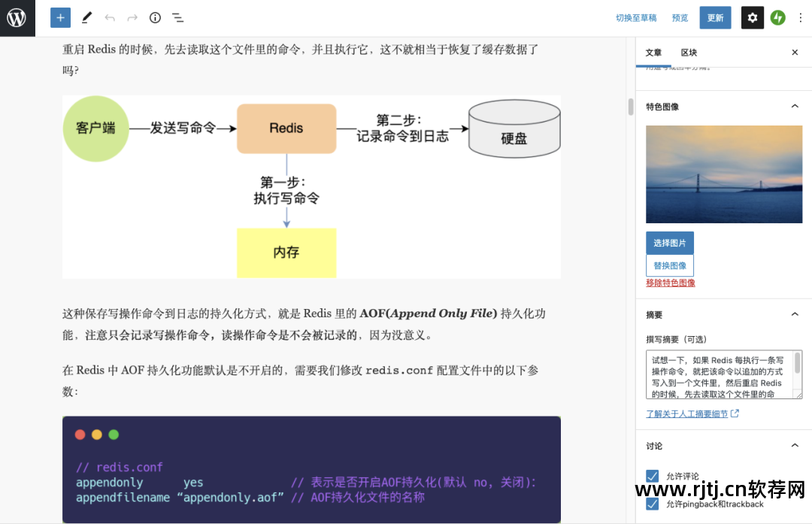This screenshot has height=524, width=812.
Task: Click the paragraph starting 在 Redis 中 AOF
Action: (300, 380)
